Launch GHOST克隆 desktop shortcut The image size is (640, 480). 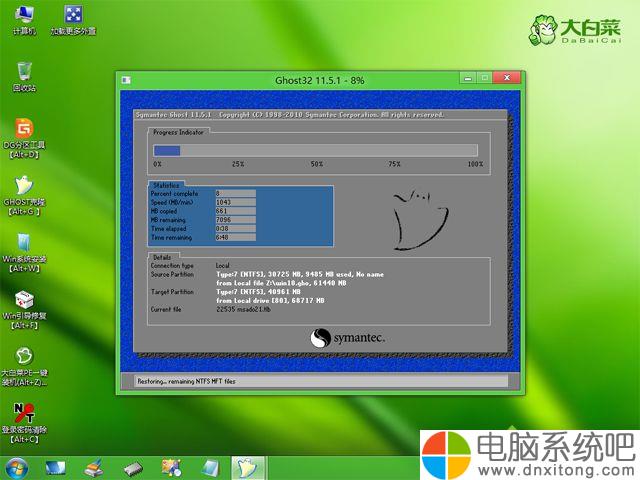pyautogui.click(x=24, y=195)
